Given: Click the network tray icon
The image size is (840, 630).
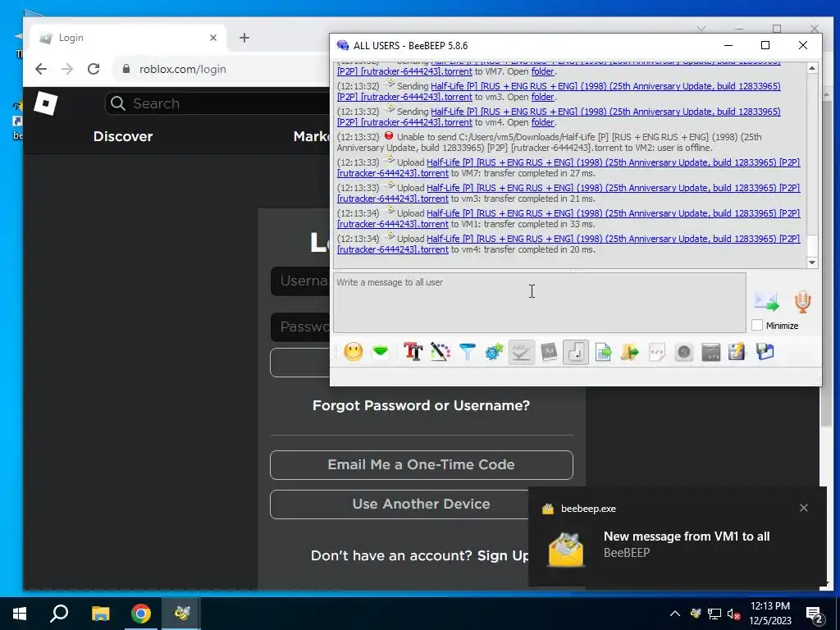Looking at the screenshot, I should 714,614.
